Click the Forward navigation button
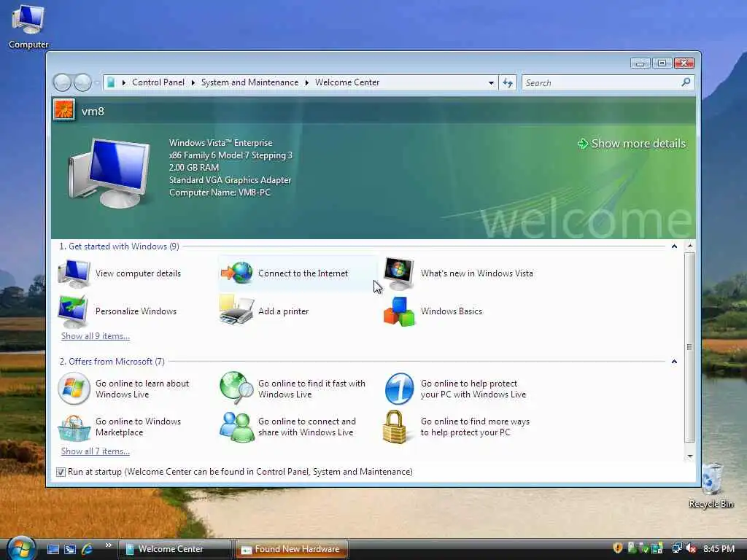Screen dimensions: 747x560 tap(82, 82)
